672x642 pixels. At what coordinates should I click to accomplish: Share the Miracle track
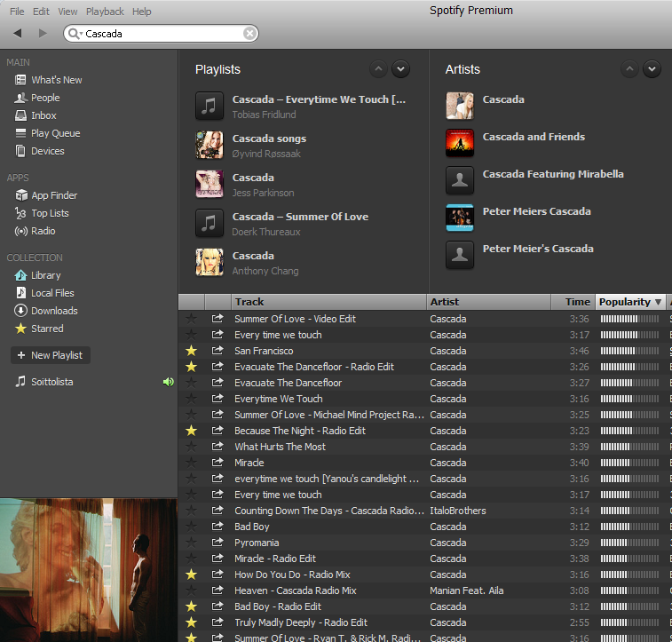pos(217,463)
